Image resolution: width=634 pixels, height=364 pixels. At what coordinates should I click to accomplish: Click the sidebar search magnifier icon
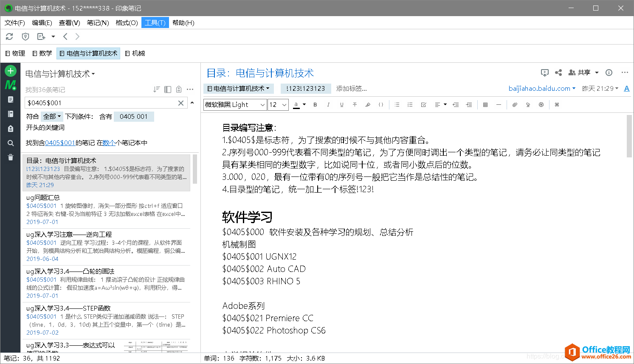coord(11,143)
